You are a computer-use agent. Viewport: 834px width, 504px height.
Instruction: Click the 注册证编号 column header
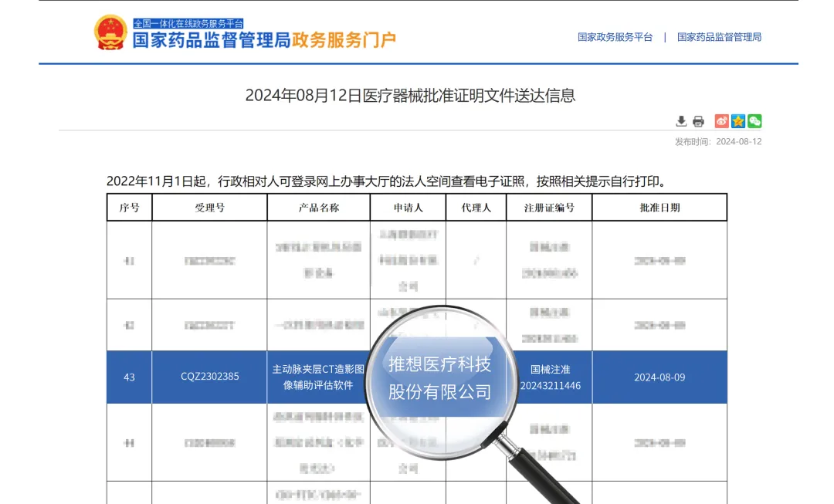pos(549,208)
